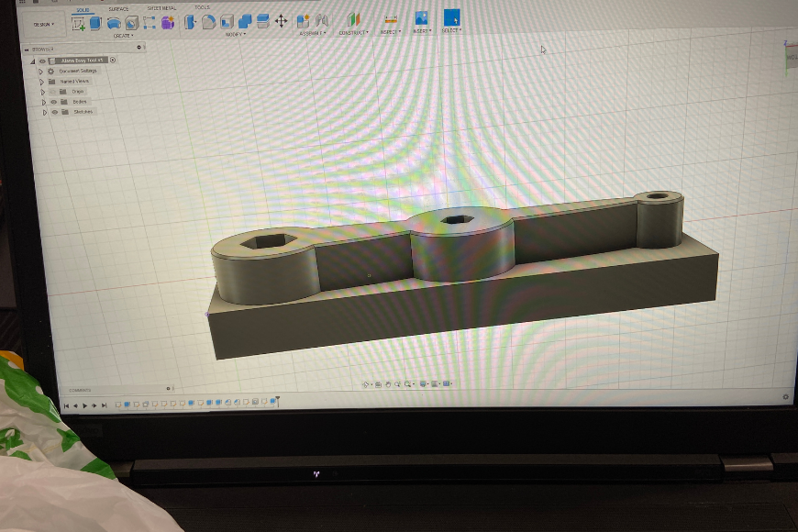Activate the root component radio button
Screen dimensions: 798x532
point(113,60)
